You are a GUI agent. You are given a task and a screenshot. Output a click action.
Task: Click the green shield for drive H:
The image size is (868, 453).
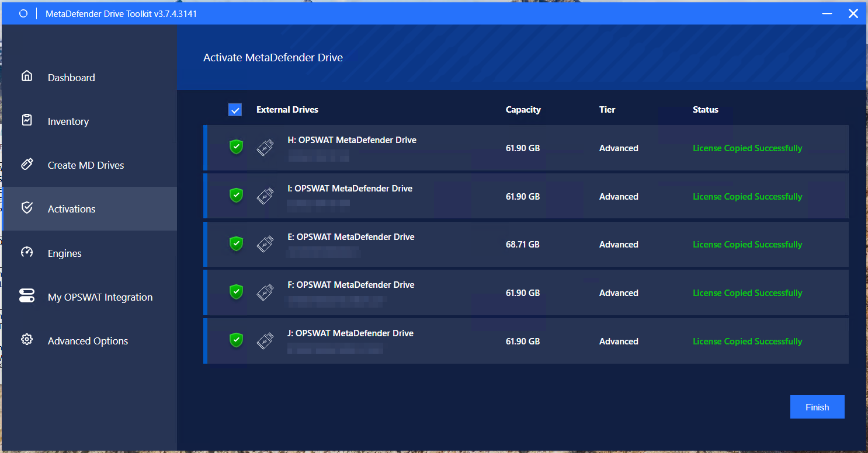coord(236,147)
